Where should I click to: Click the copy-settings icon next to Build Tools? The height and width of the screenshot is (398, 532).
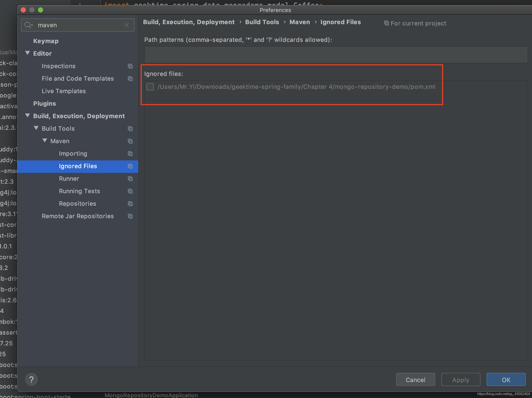pos(130,129)
